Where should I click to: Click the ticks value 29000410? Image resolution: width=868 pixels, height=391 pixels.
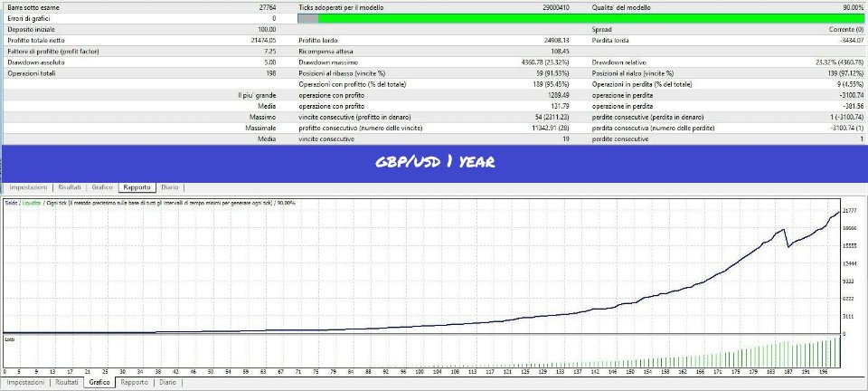click(556, 8)
